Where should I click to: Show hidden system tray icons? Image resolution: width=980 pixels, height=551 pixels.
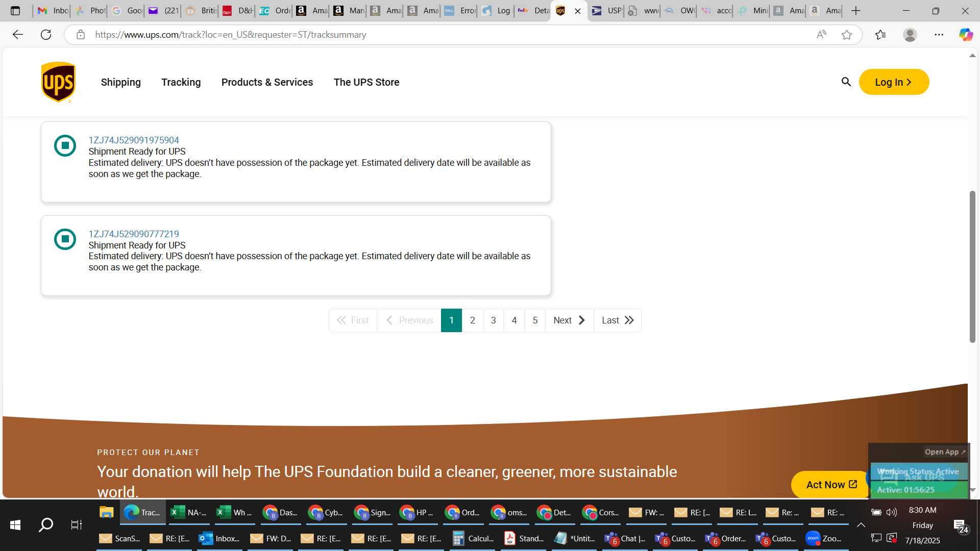coord(861,525)
